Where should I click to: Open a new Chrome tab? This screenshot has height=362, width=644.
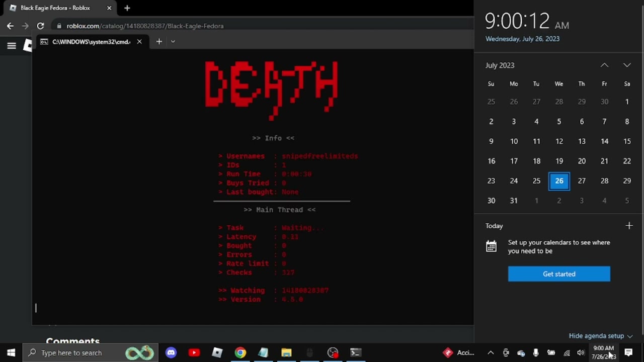(x=127, y=8)
